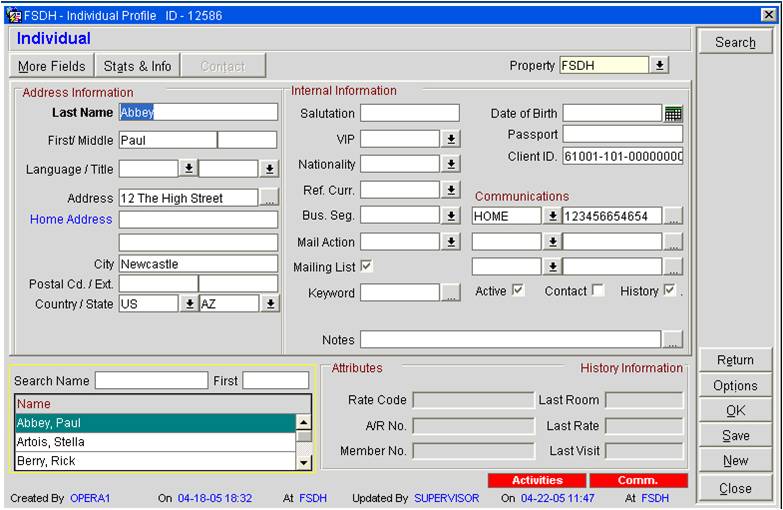Screen dimensions: 783x510
Task: Open the Date of Birth calendar picker
Action: pyautogui.click(x=673, y=113)
